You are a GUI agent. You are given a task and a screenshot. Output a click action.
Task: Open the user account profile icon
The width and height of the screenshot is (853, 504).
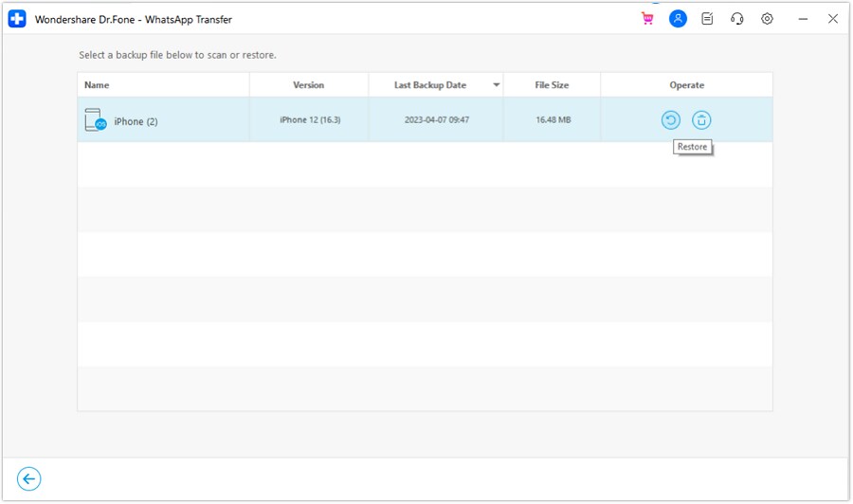point(678,19)
